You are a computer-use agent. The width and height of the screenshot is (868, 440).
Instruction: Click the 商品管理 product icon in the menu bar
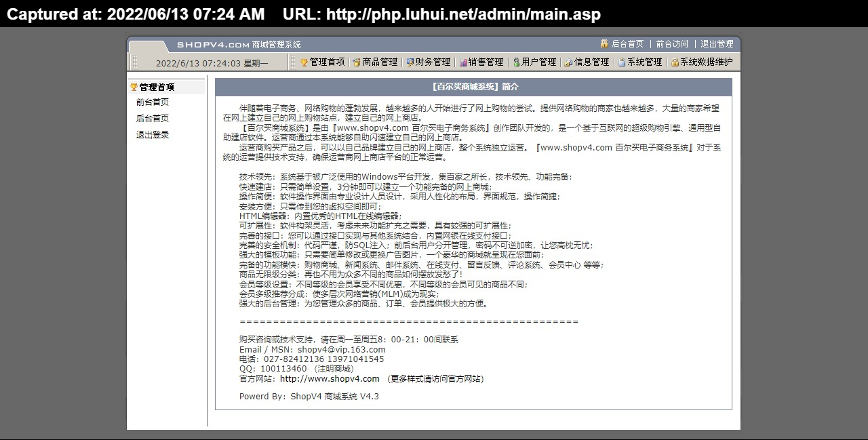(356, 62)
